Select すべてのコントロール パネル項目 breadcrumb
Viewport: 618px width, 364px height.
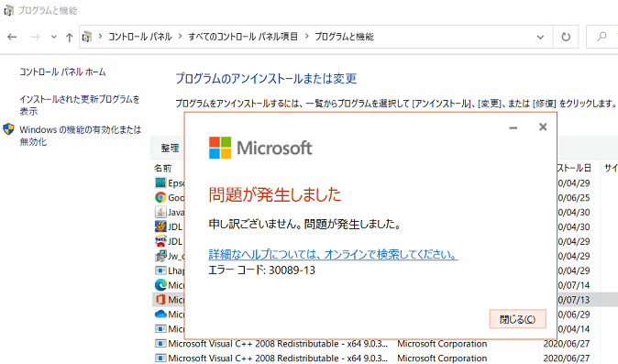243,37
